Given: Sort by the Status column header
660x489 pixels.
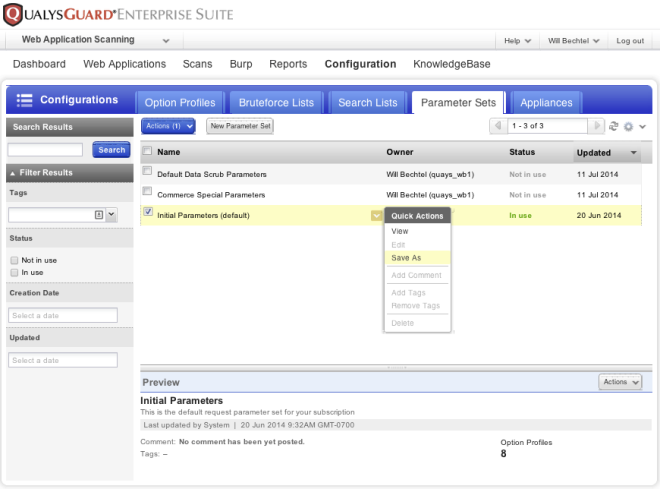Looking at the screenshot, I should coord(522,152).
